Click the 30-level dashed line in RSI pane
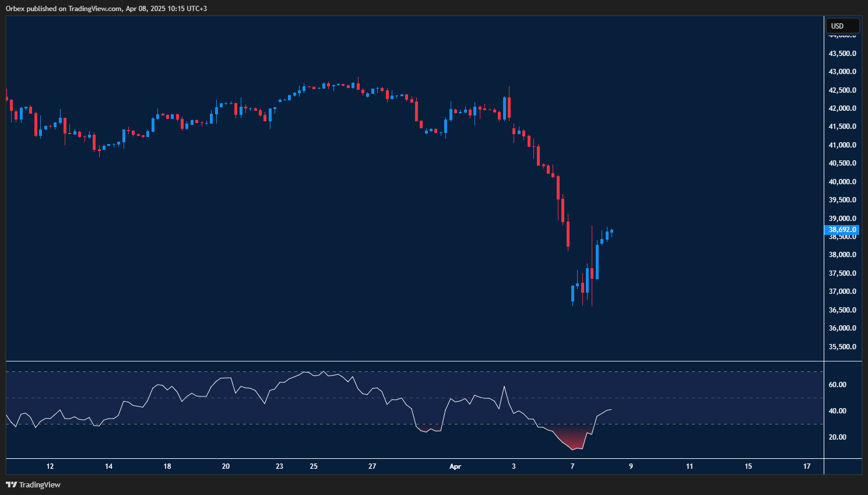The image size is (868, 495). coord(408,425)
